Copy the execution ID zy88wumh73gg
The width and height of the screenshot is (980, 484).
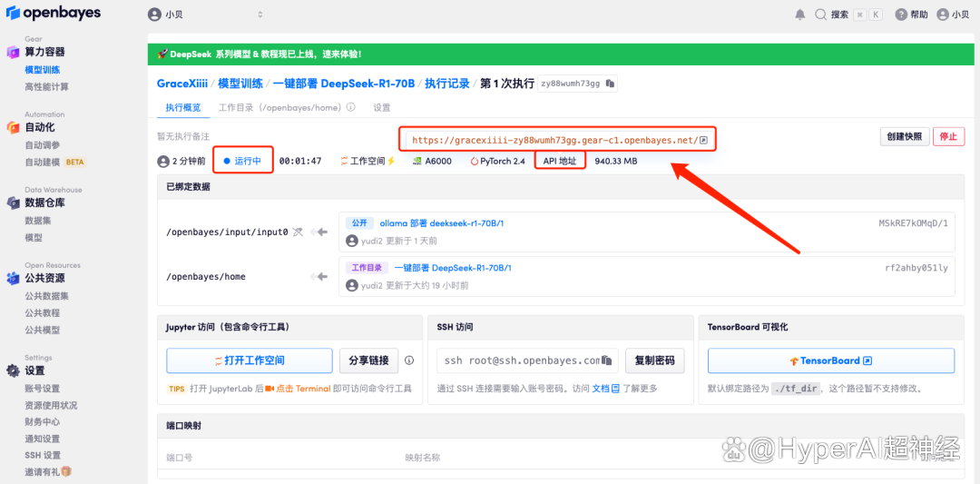pos(611,84)
